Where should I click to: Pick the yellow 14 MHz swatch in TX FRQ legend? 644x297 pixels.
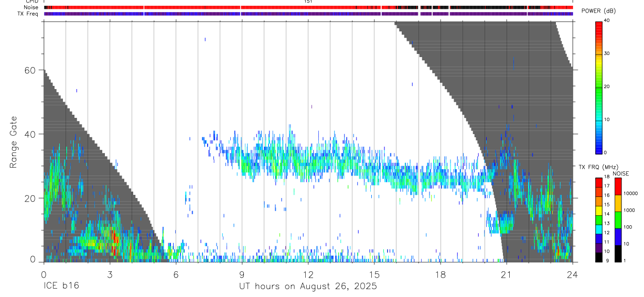coord(599,211)
